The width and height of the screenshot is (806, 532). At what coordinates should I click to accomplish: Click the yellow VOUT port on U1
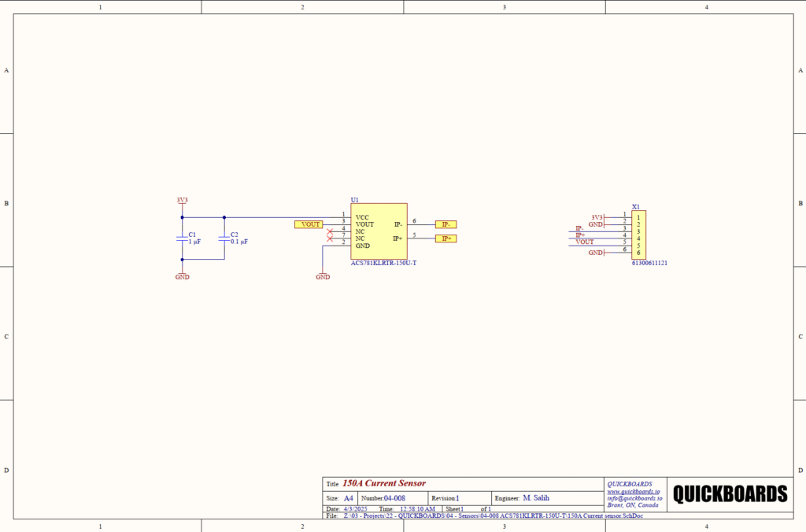(x=308, y=224)
